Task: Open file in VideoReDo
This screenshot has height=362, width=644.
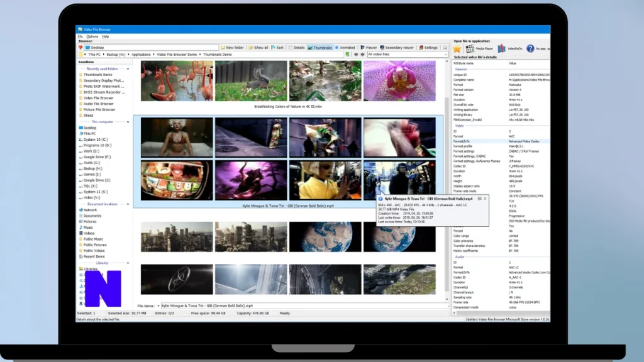Action: tap(509, 49)
